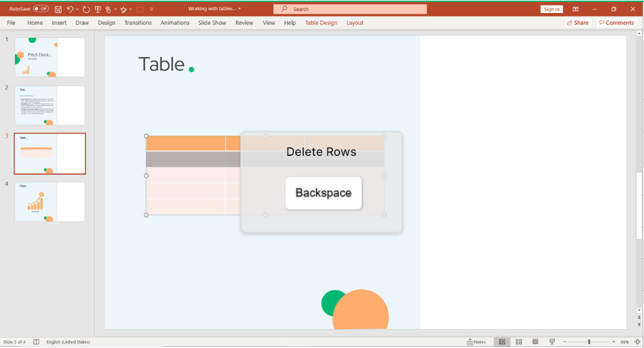Image resolution: width=644 pixels, height=348 pixels.
Task: Start presentation from beginning icon
Action: pos(97,9)
